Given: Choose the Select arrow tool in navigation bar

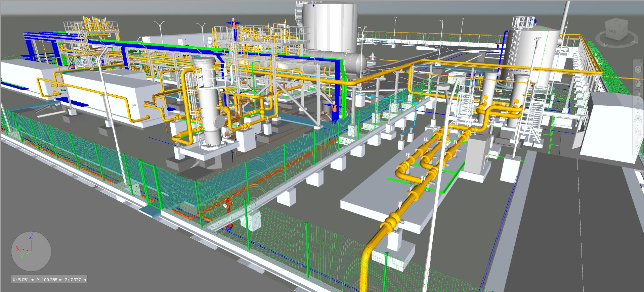Looking at the screenshot, I should (x=638, y=144).
